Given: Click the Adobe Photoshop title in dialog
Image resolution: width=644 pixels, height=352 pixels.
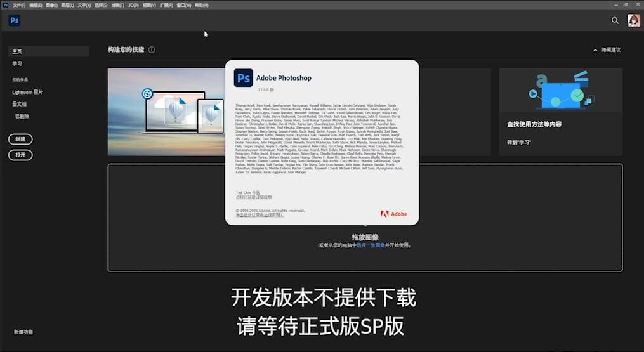Looking at the screenshot, I should click(284, 78).
